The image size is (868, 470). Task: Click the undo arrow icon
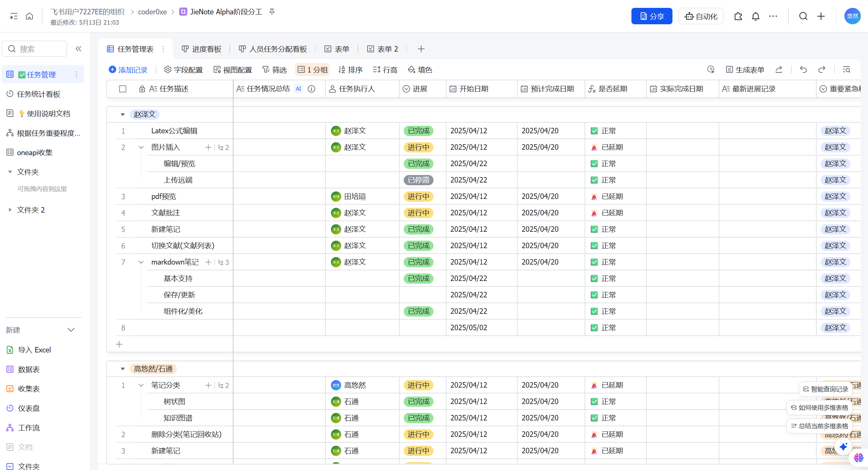point(803,70)
